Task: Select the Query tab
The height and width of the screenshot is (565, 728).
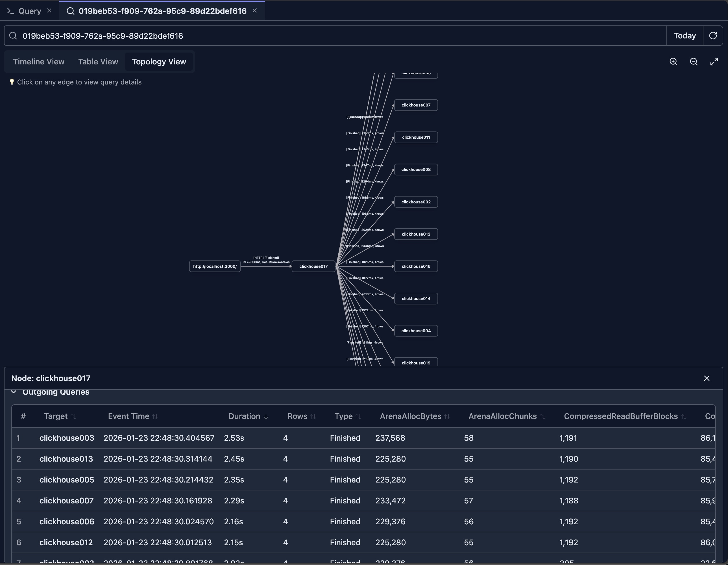Action: coord(30,11)
